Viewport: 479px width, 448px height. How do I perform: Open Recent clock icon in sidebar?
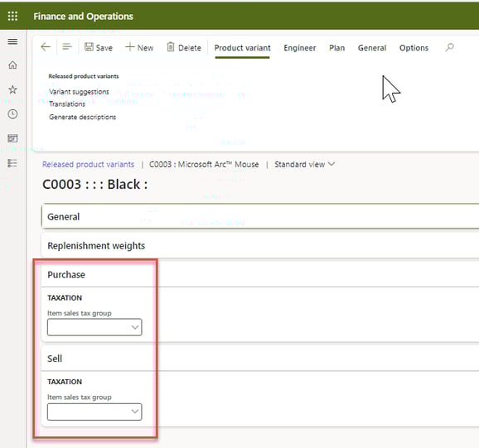(x=12, y=114)
